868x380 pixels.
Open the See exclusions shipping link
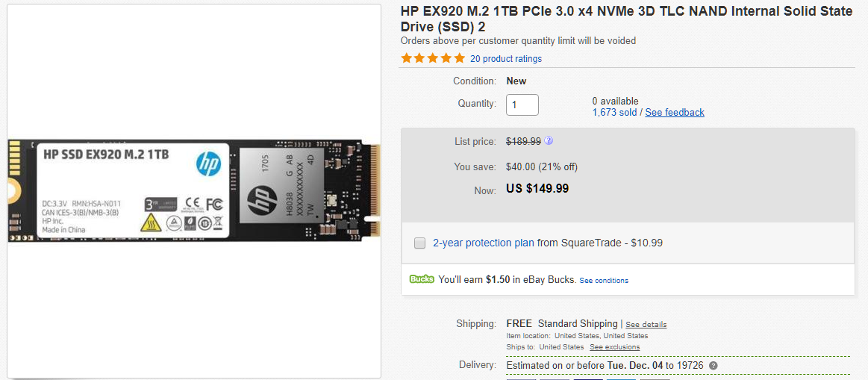[614, 347]
